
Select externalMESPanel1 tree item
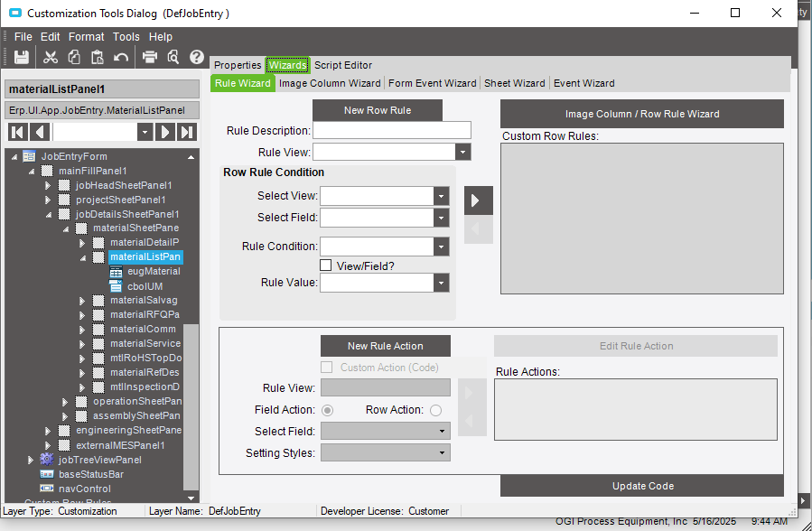(120, 445)
